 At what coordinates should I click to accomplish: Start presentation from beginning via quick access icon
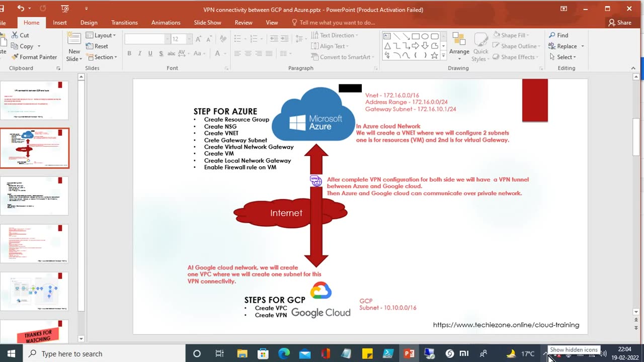click(x=65, y=9)
